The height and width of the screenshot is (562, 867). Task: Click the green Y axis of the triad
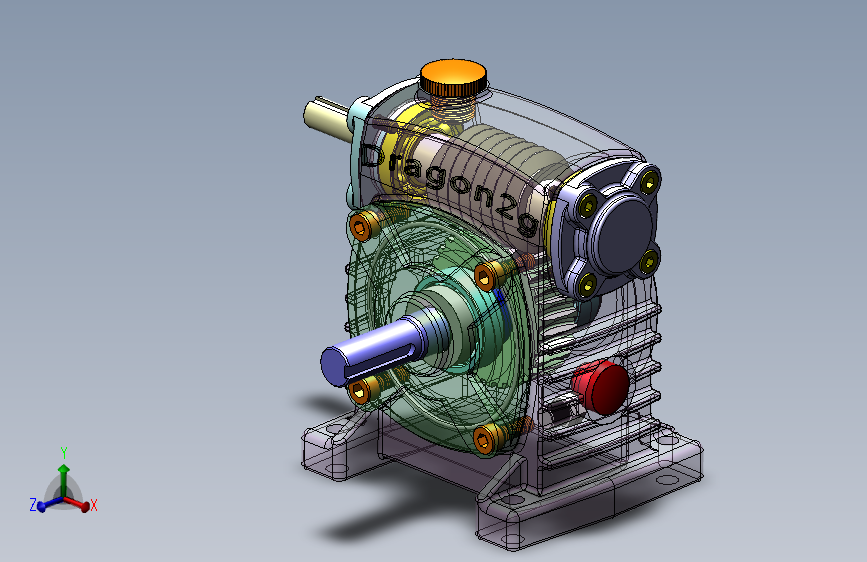64,480
